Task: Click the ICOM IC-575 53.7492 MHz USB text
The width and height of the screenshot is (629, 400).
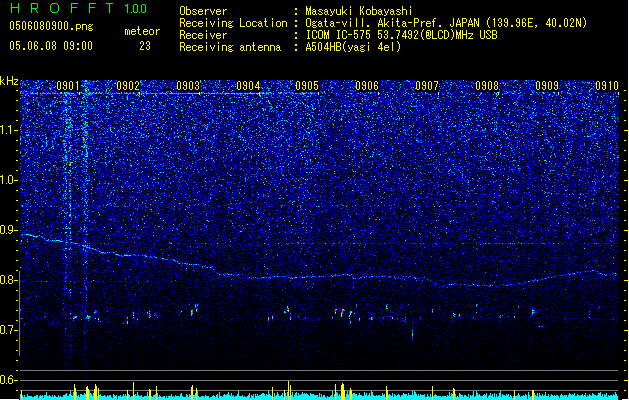Action: (x=401, y=35)
